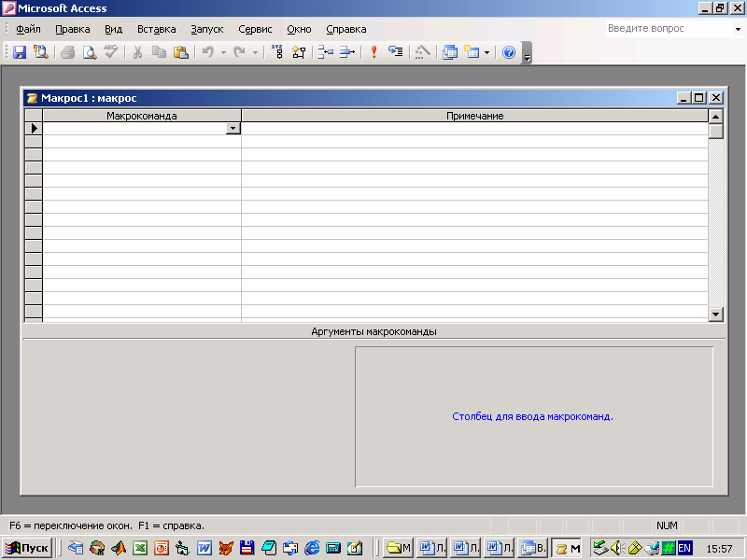Switch to the folder taskbar button M

[399, 548]
